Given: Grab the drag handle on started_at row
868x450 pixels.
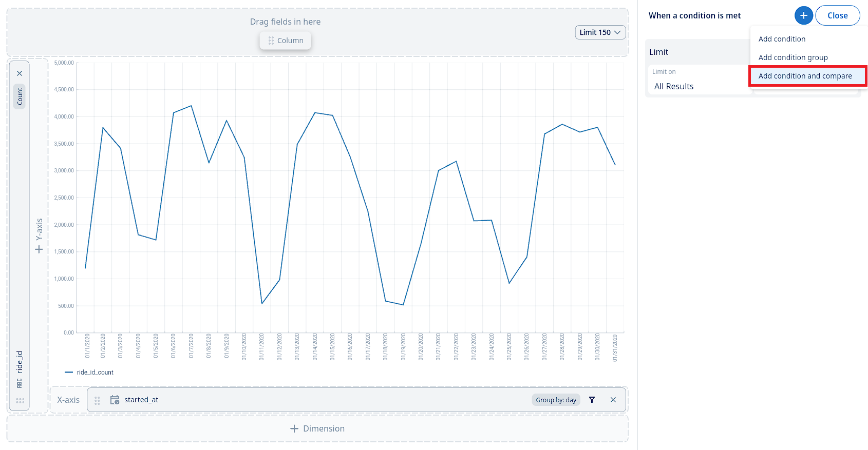Looking at the screenshot, I should 97,400.
